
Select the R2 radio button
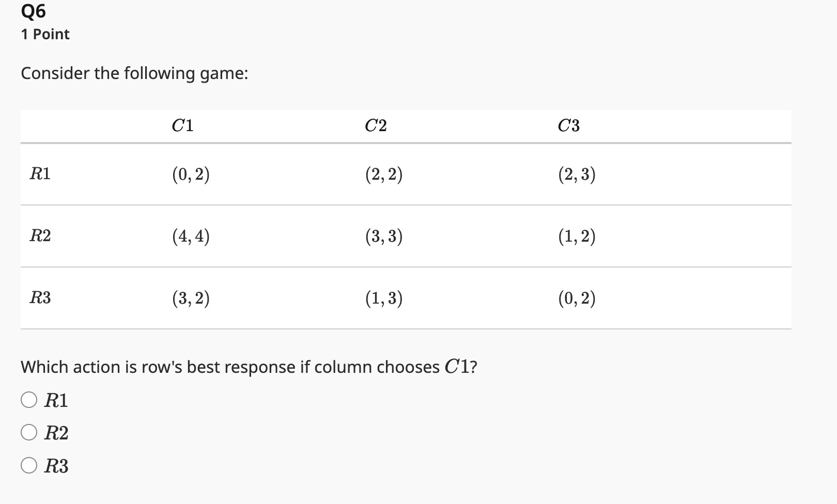click(x=29, y=433)
